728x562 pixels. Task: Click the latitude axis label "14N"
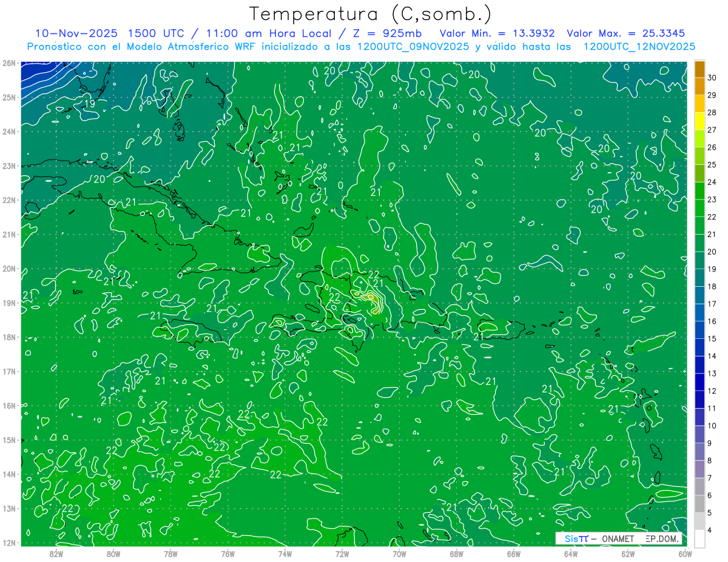9,474
